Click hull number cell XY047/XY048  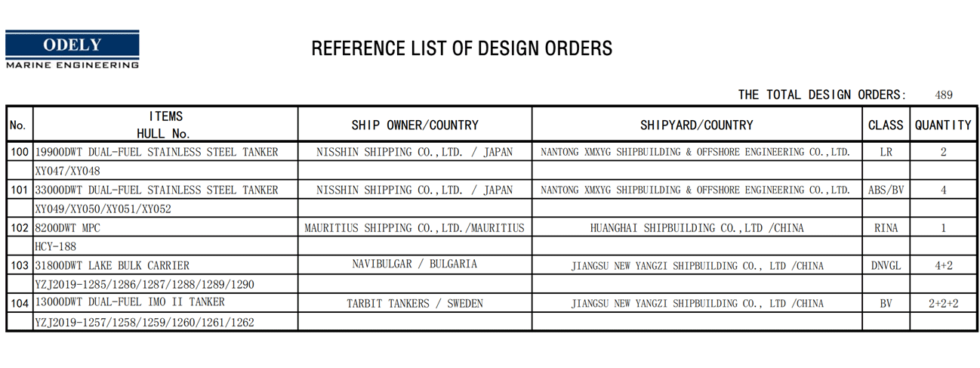(x=165, y=171)
